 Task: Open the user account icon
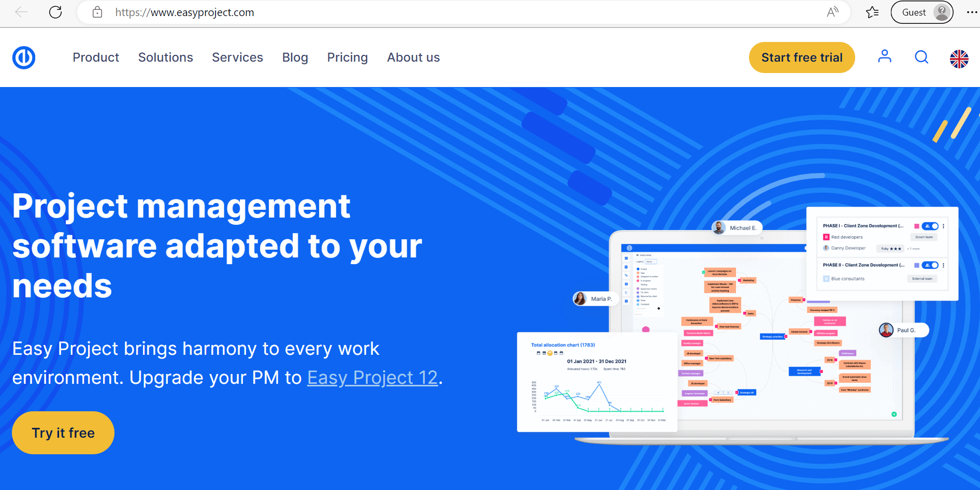click(x=885, y=56)
